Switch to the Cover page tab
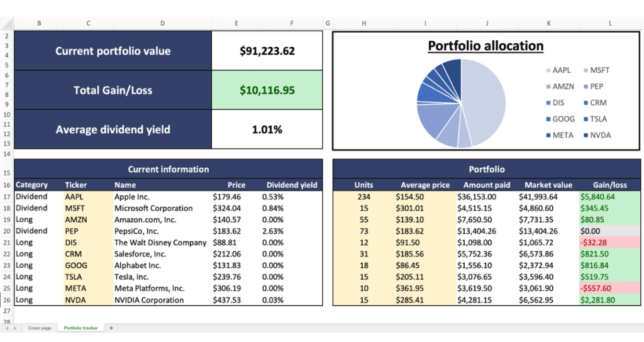 point(39,328)
